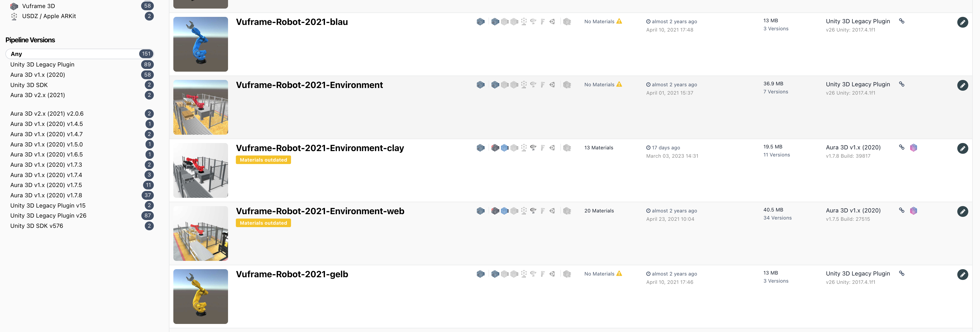
Task: Click the F format icon in Vuframe-Robot-2021-gelb row
Action: (543, 274)
